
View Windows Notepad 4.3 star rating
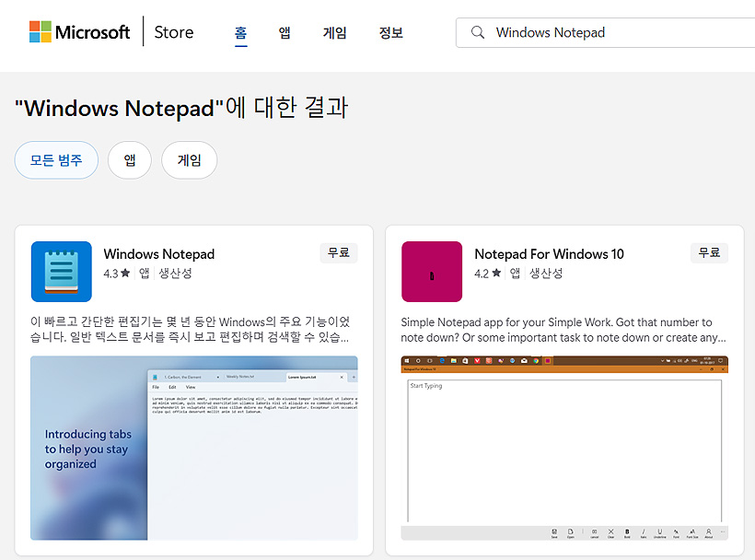pyautogui.click(x=117, y=274)
